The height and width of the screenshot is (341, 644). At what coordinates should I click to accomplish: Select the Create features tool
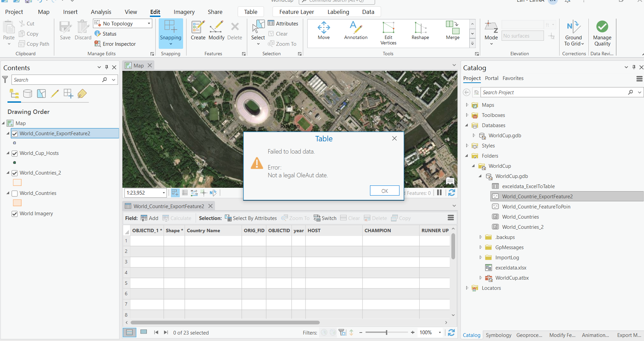(x=198, y=31)
